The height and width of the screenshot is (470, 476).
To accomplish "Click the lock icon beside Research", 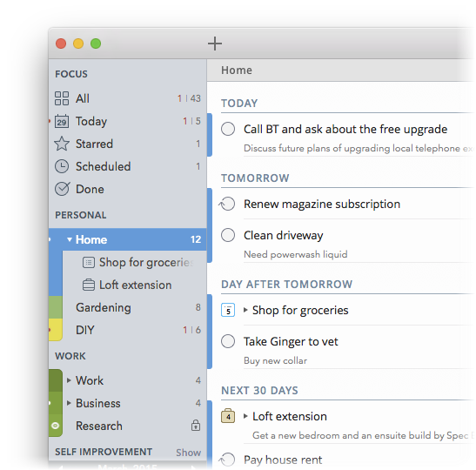I will (196, 426).
